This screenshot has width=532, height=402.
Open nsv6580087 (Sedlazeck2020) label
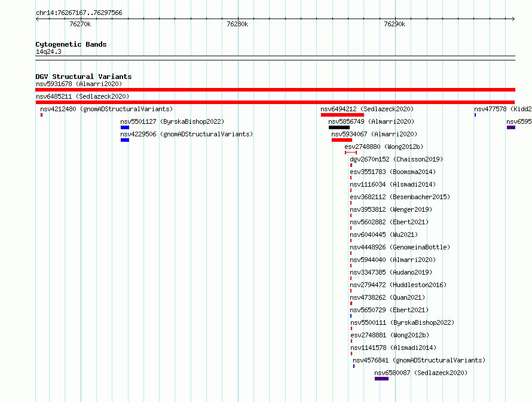(x=421, y=373)
